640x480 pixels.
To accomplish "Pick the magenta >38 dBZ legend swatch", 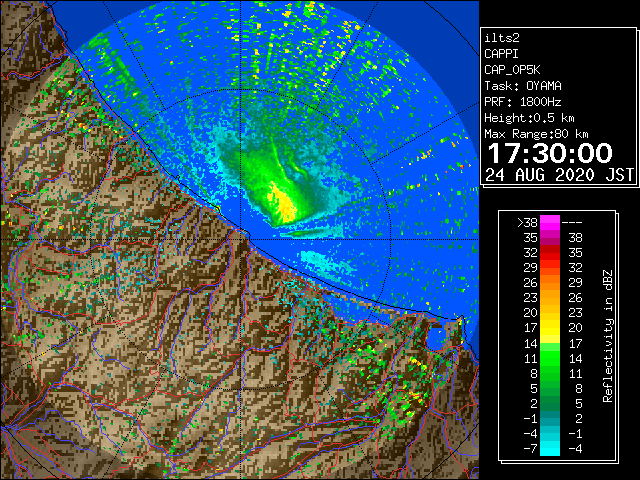I will coord(550,222).
